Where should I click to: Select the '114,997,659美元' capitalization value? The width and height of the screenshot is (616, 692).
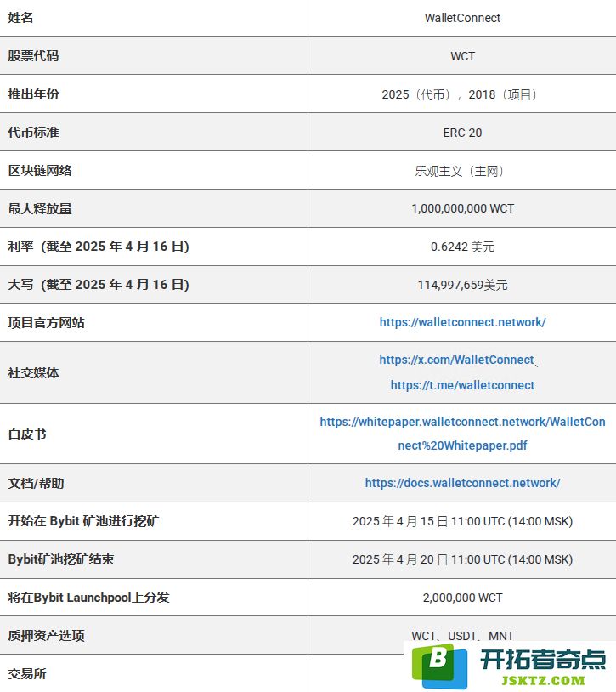coord(462,285)
